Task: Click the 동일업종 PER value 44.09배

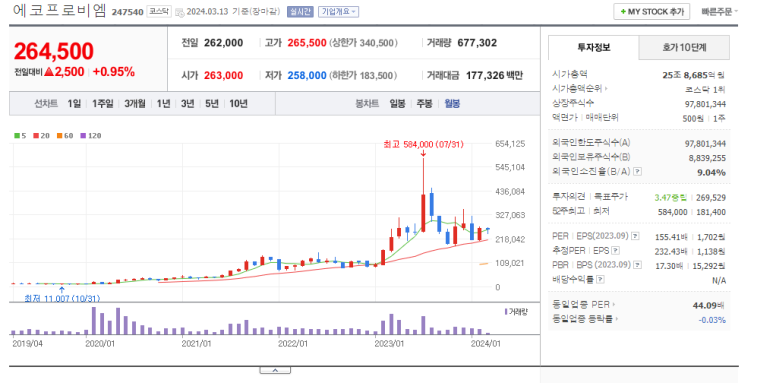Action: pos(709,305)
